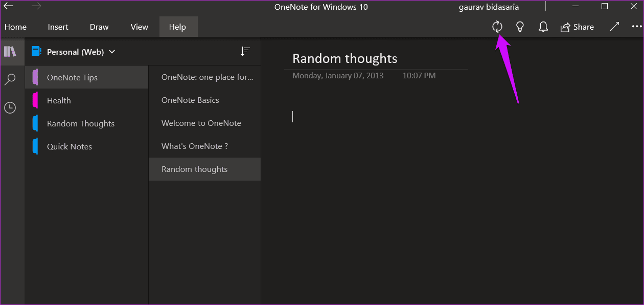Open the lightbulb Tell Me icon
The width and height of the screenshot is (644, 305).
[520, 27]
